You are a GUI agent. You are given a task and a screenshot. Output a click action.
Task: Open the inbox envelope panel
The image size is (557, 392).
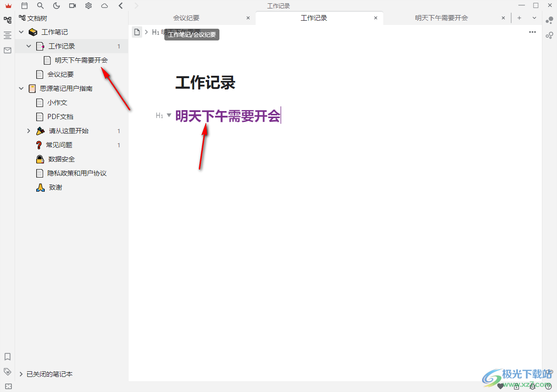pos(8,50)
